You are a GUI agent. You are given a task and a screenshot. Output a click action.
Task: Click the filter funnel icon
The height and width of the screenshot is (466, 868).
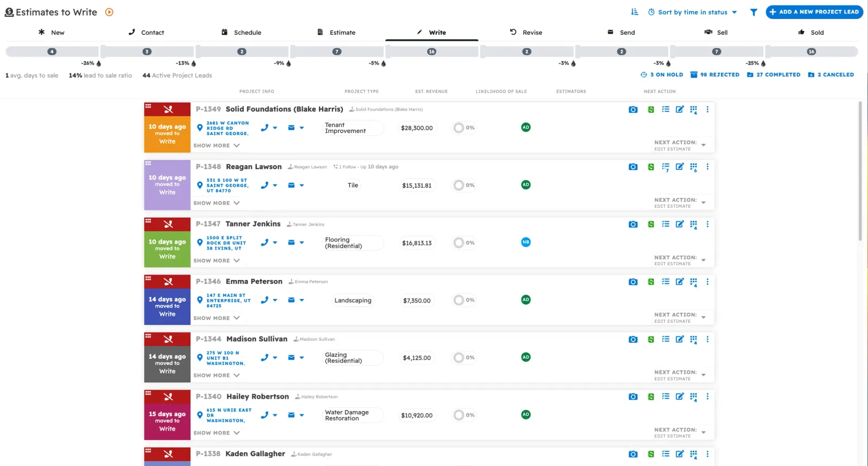point(754,12)
